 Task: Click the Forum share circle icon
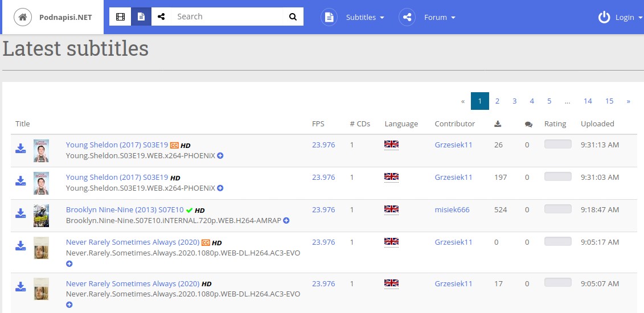(407, 17)
